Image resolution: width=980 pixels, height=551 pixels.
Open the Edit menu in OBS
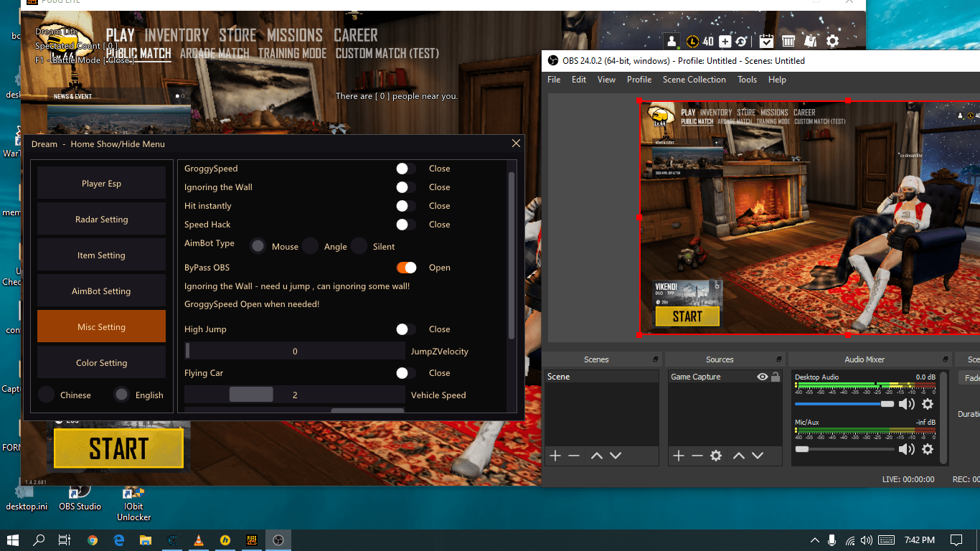pos(579,80)
